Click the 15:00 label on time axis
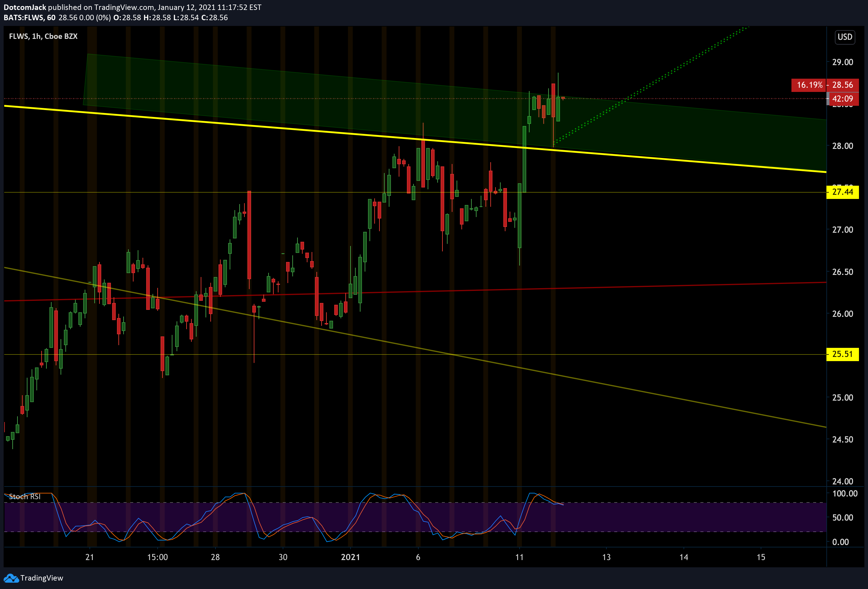The height and width of the screenshot is (589, 868). click(x=158, y=557)
